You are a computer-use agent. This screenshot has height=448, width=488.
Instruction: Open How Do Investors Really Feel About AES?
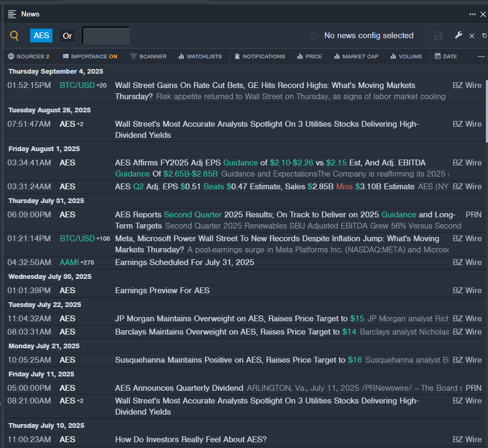(x=191, y=440)
